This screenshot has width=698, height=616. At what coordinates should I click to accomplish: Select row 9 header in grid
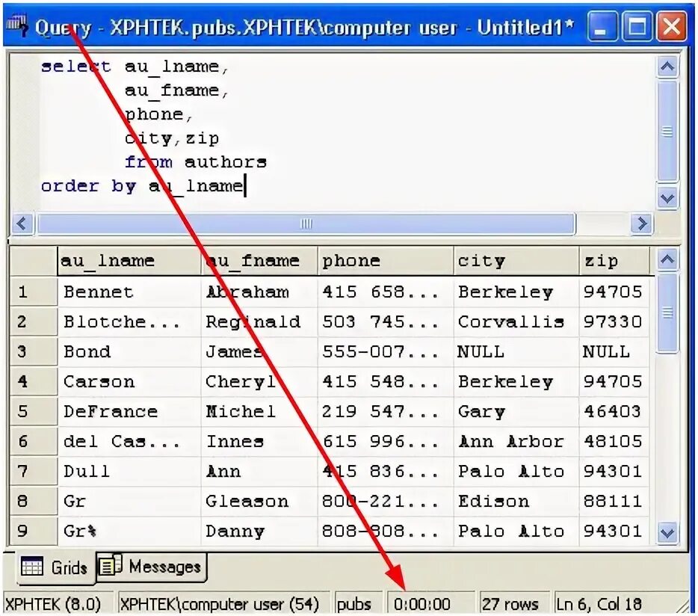pos(34,531)
